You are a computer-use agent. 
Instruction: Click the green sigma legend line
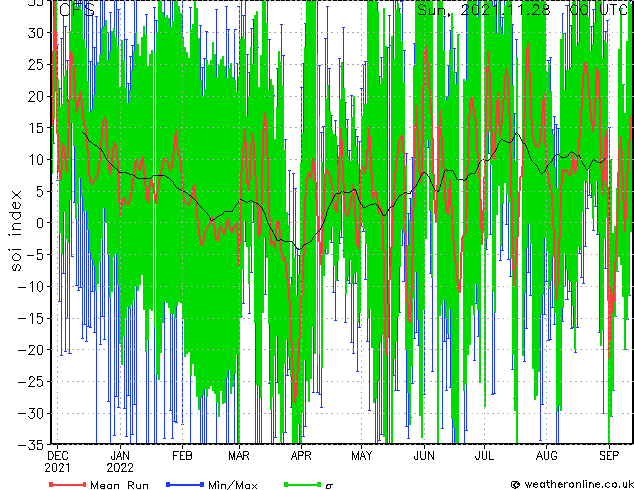click(302, 484)
